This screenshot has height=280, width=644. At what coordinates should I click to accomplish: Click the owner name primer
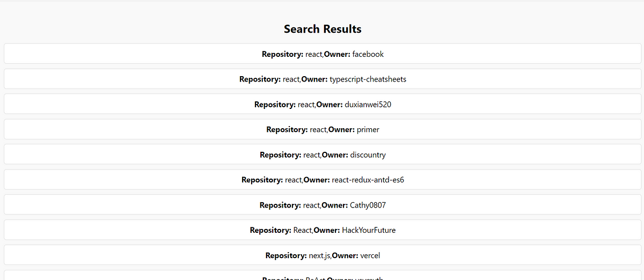pos(368,130)
